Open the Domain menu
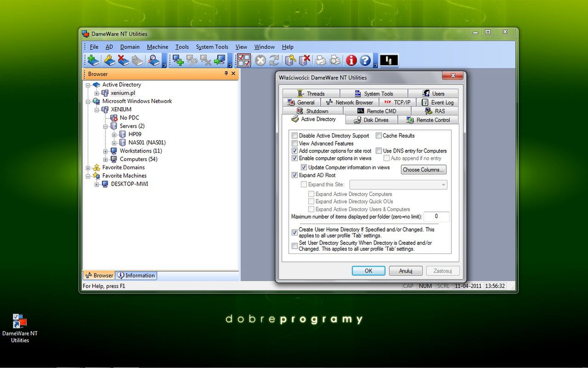 point(130,47)
